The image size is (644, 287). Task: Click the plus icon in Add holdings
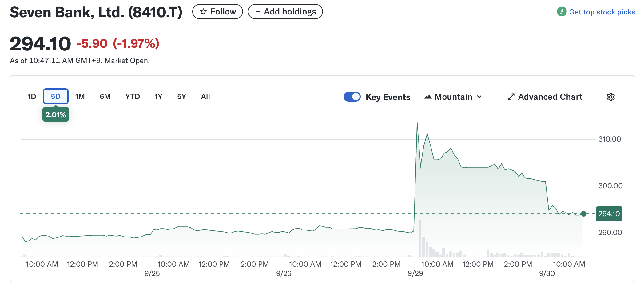click(258, 12)
